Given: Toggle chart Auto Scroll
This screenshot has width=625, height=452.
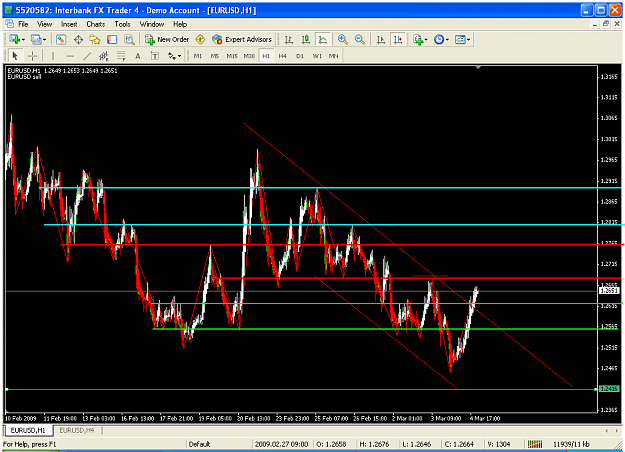Looking at the screenshot, I should click(381, 39).
